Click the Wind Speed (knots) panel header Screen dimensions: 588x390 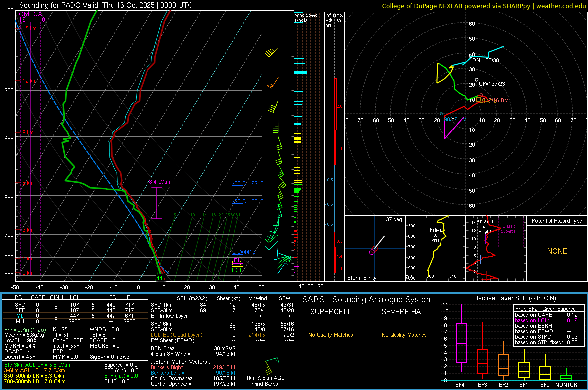pyautogui.click(x=306, y=17)
